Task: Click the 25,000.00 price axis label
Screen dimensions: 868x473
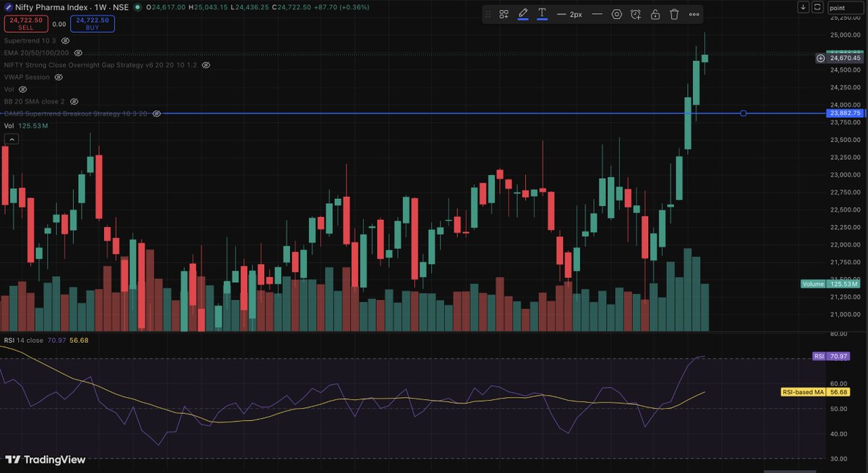Action: pyautogui.click(x=844, y=35)
